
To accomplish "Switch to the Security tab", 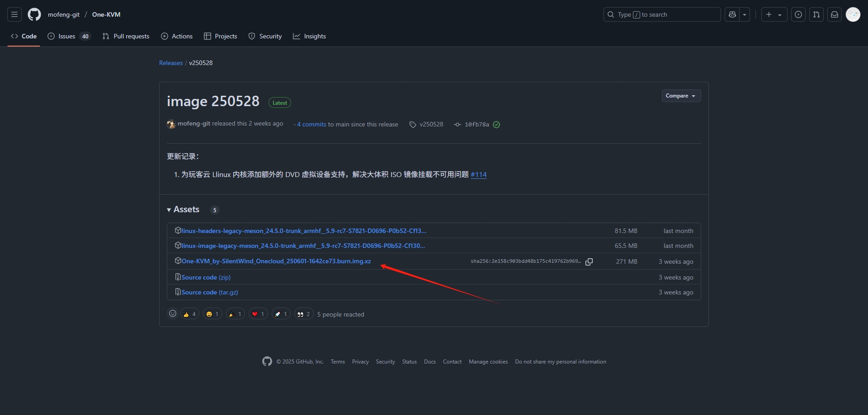I will click(x=265, y=36).
